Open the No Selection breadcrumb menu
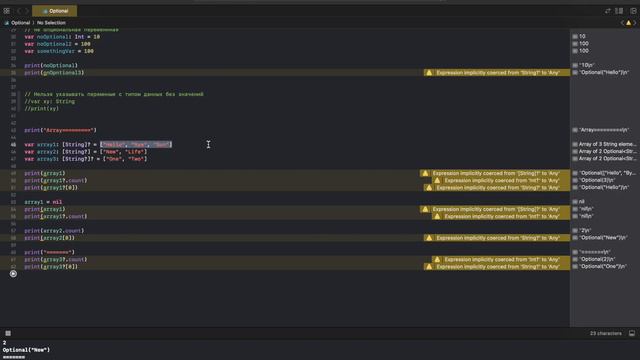The image size is (640, 360). click(x=51, y=23)
